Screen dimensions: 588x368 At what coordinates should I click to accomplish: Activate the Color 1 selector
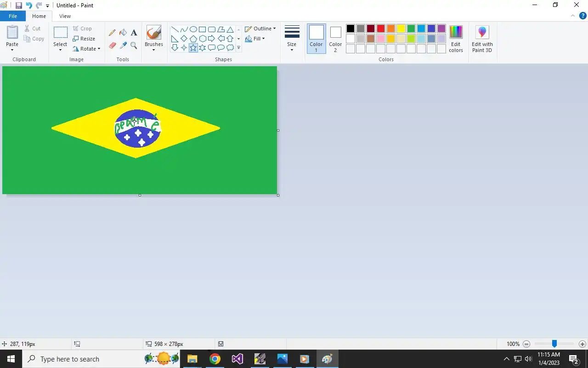316,39
